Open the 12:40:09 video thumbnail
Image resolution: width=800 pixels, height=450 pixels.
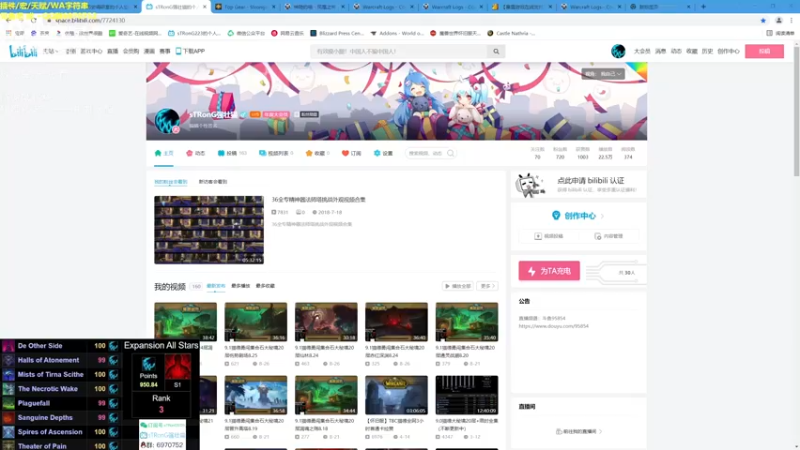coord(467,395)
